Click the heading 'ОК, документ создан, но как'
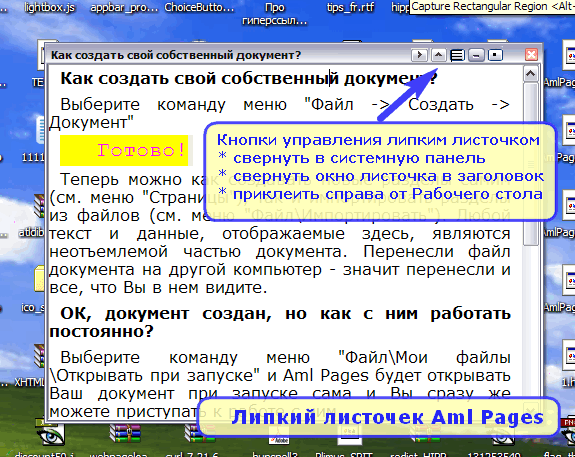 (x=205, y=314)
